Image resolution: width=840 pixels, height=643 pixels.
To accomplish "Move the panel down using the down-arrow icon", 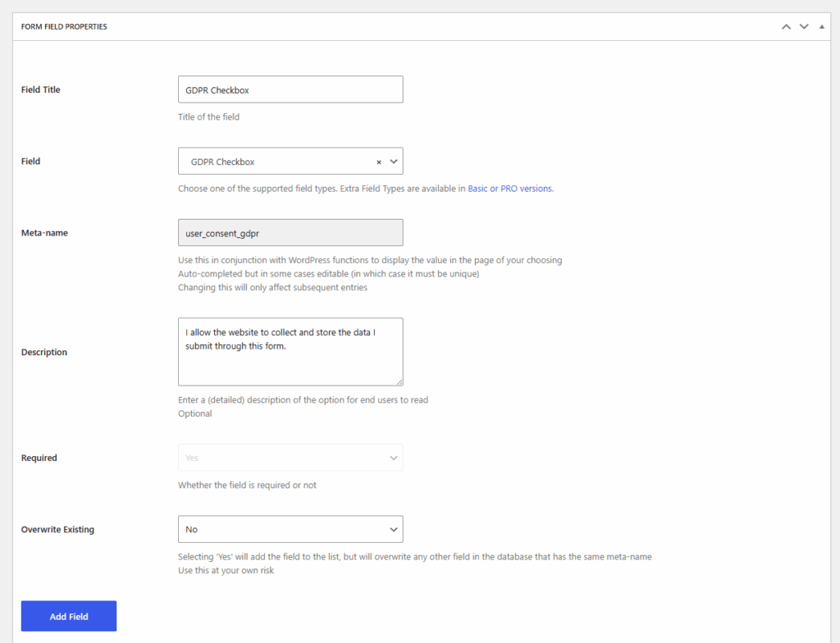I will click(x=804, y=25).
